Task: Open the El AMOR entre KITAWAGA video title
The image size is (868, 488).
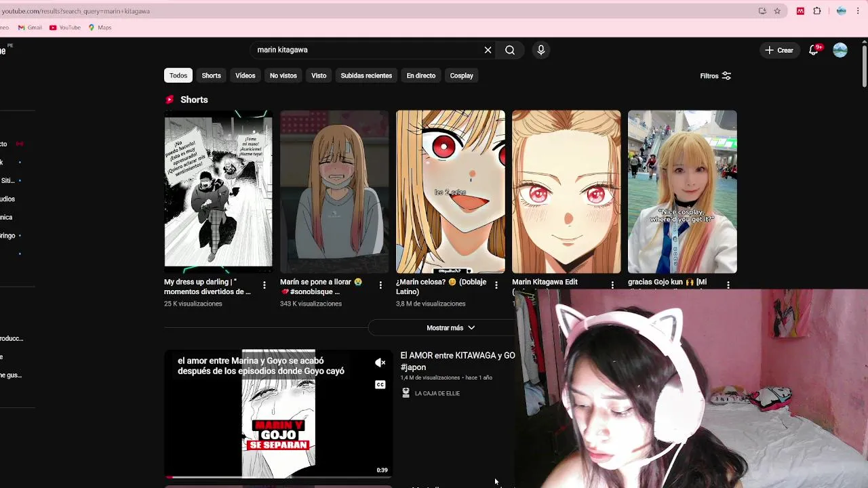Action: (458, 361)
